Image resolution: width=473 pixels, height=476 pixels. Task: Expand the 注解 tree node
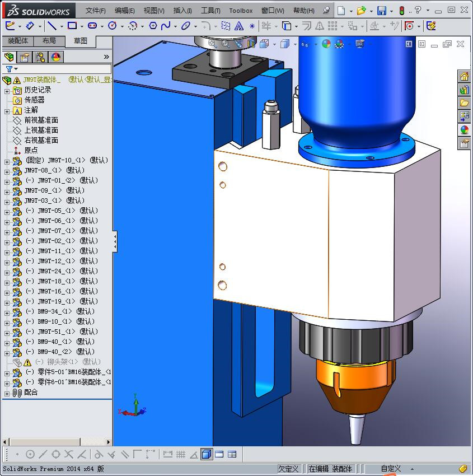click(x=7, y=111)
